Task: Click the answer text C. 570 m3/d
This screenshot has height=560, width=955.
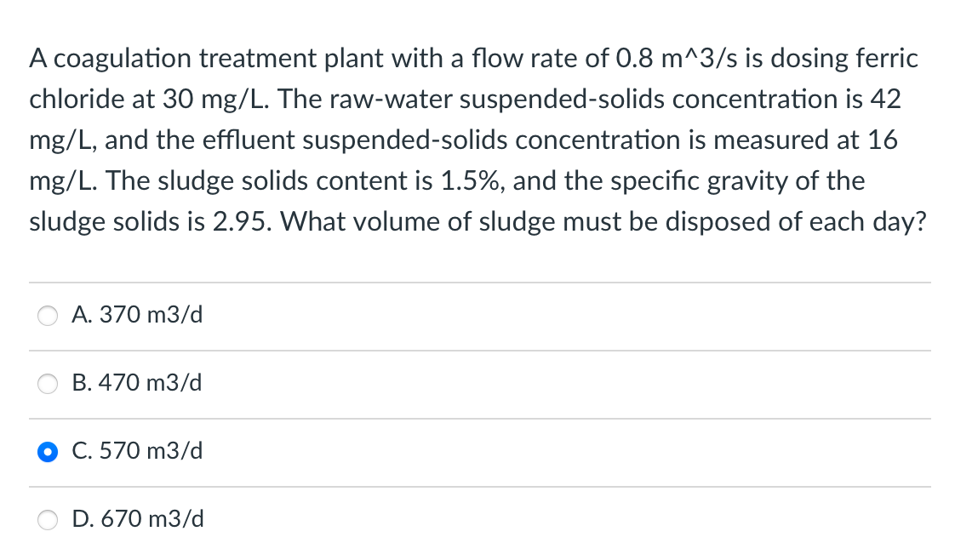Action: tap(138, 451)
